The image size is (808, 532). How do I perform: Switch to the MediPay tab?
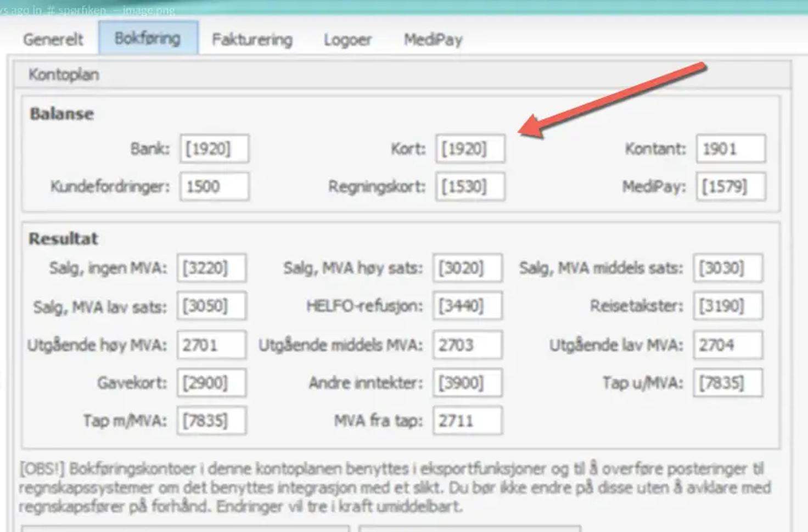433,39
